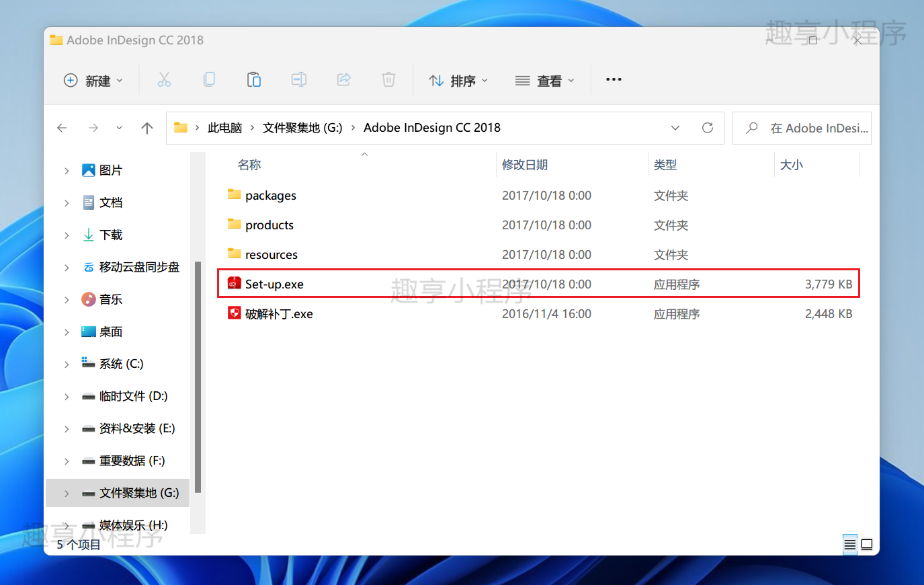
Task: Click the 2,448 KB size cell
Action: tap(829, 313)
